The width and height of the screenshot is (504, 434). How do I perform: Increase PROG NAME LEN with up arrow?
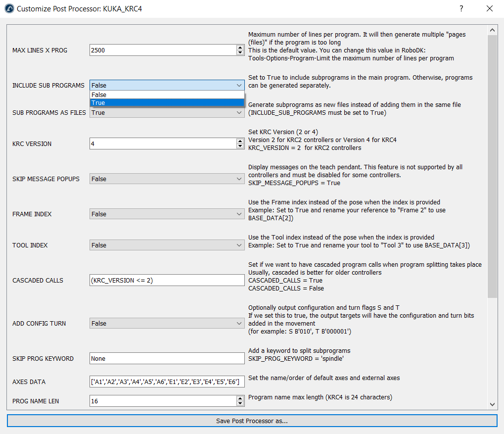pos(240,398)
